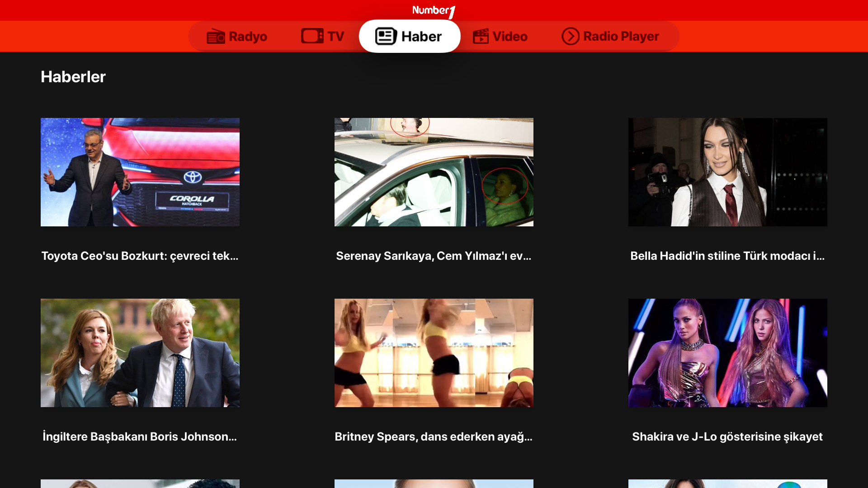The width and height of the screenshot is (868, 488).
Task: Open the Serenay Sarıkaya car photo thumbnail
Action: 434,172
